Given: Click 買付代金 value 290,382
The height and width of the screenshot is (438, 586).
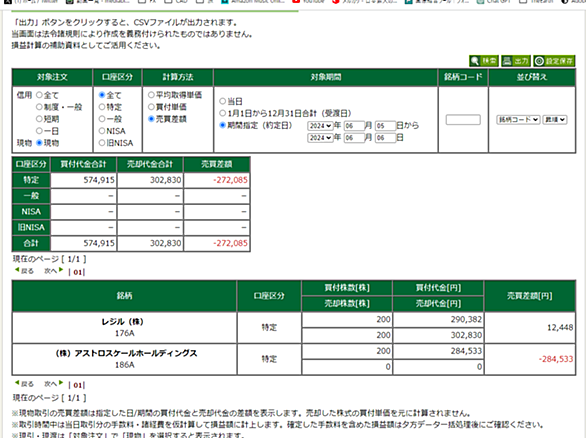Looking at the screenshot, I should click(x=466, y=320).
